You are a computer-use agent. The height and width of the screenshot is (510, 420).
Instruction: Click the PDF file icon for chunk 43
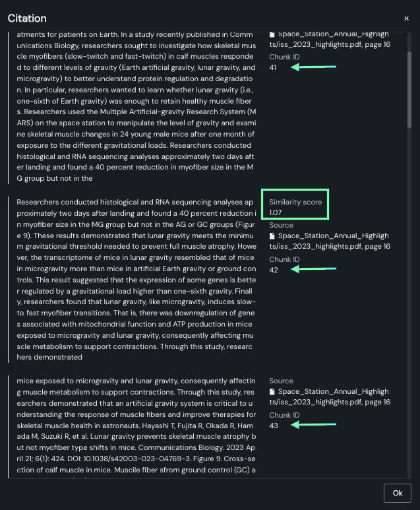[273, 392]
